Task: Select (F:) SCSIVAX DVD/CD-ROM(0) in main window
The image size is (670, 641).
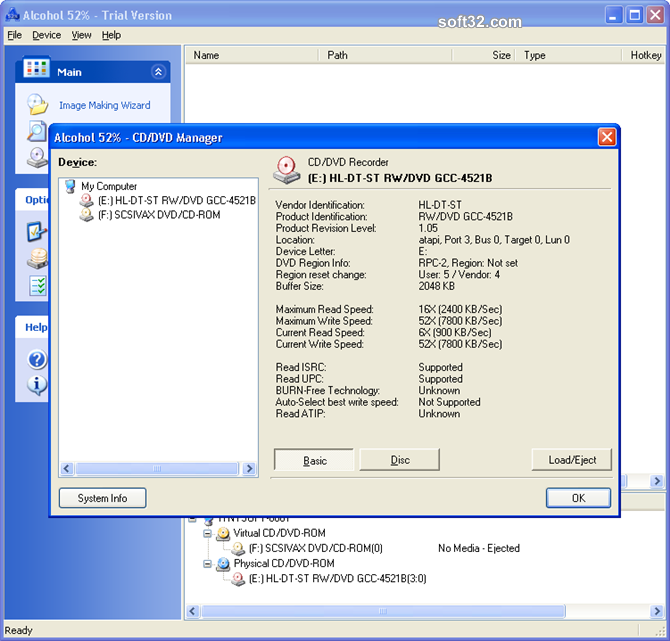Action: pyautogui.click(x=316, y=548)
